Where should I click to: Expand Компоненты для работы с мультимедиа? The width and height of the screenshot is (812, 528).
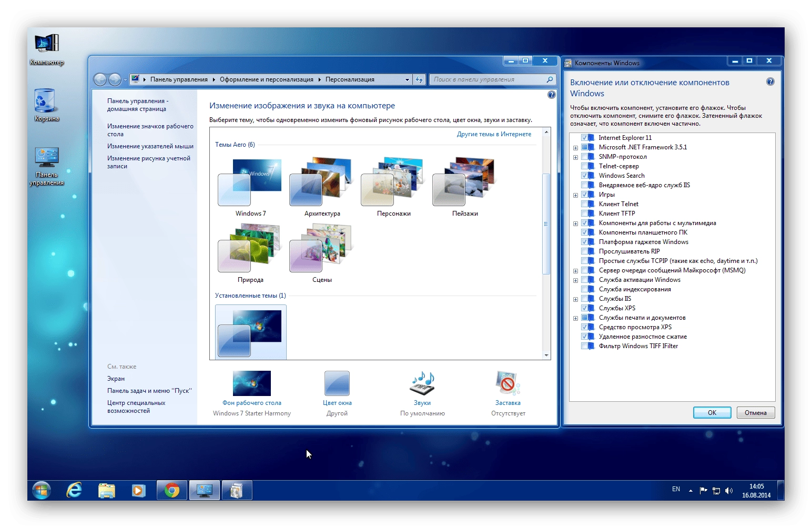(x=575, y=224)
